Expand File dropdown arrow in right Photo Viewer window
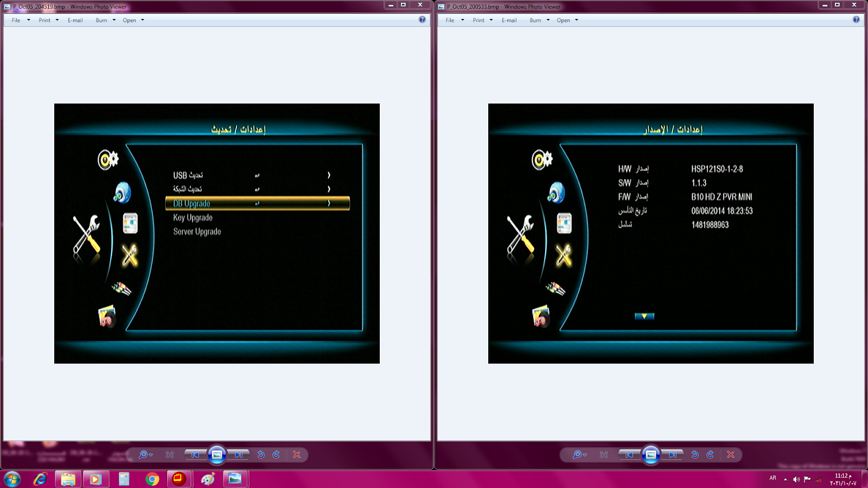Screen dimensions: 868x488 pos(463,20)
